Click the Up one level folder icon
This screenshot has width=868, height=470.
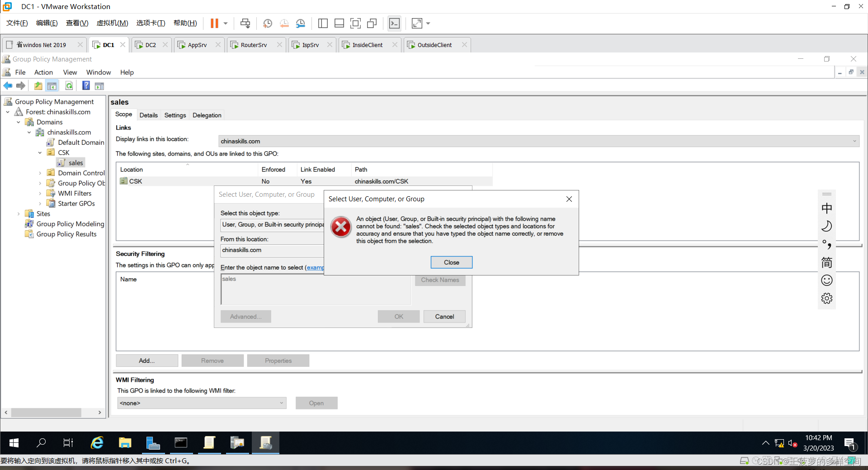tap(38, 85)
